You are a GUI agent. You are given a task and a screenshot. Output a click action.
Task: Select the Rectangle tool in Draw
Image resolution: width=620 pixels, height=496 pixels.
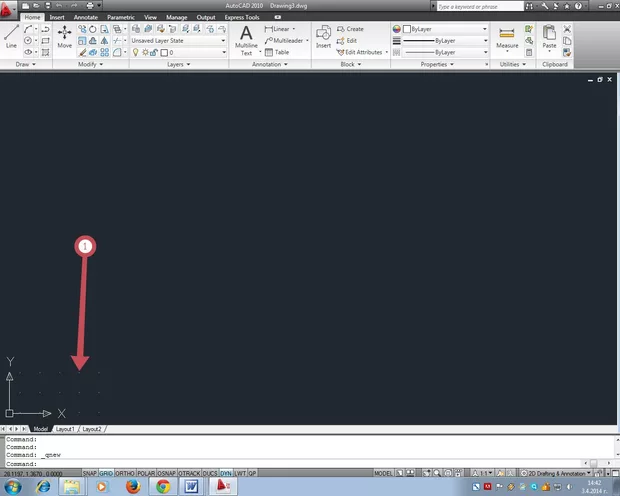coord(45,41)
